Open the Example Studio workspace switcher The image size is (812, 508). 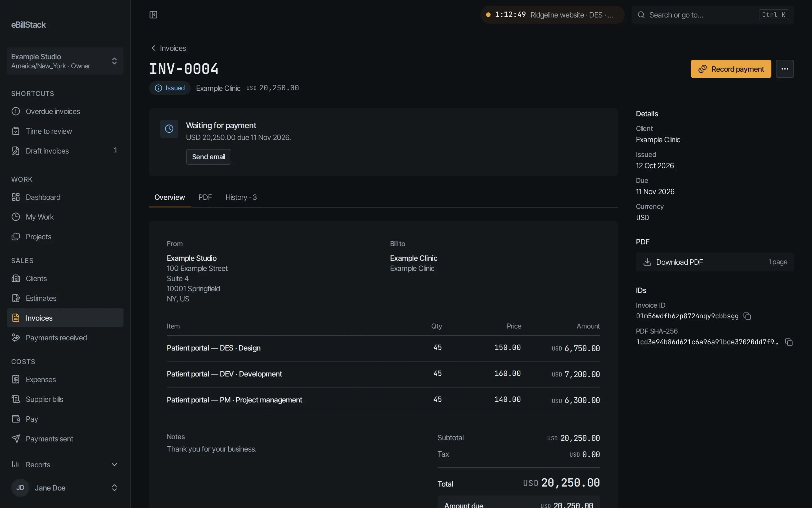65,61
